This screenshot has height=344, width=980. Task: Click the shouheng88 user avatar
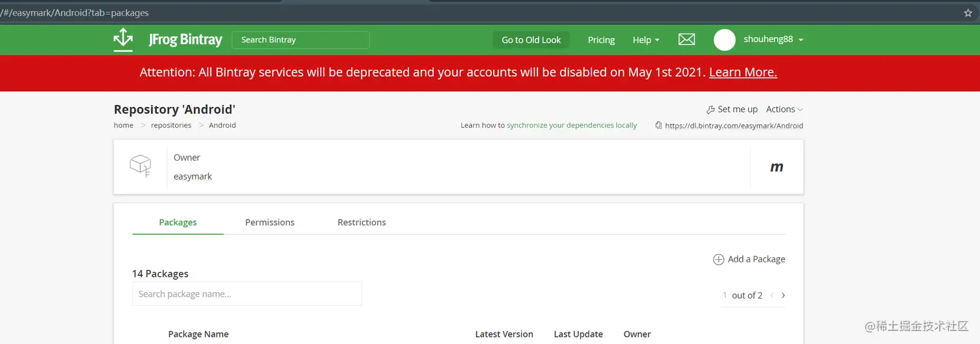point(725,40)
